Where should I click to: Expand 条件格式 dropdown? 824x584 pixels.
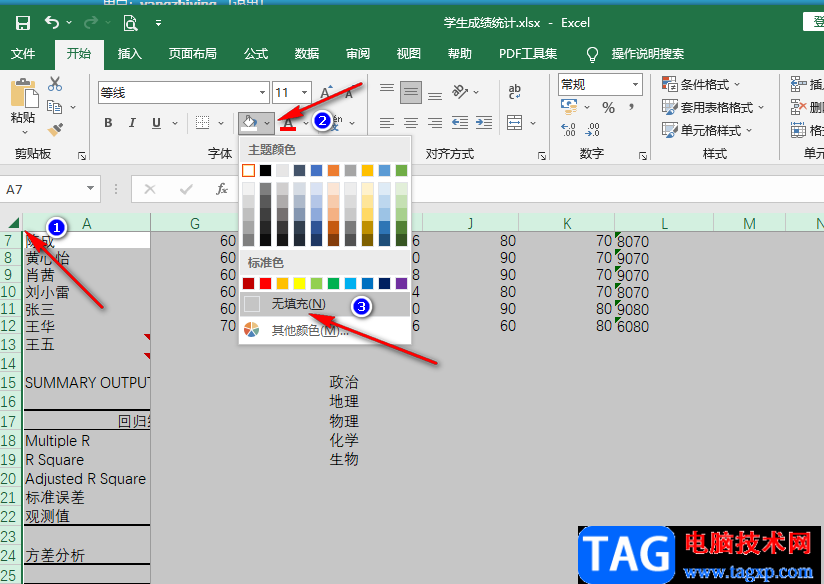click(x=736, y=85)
